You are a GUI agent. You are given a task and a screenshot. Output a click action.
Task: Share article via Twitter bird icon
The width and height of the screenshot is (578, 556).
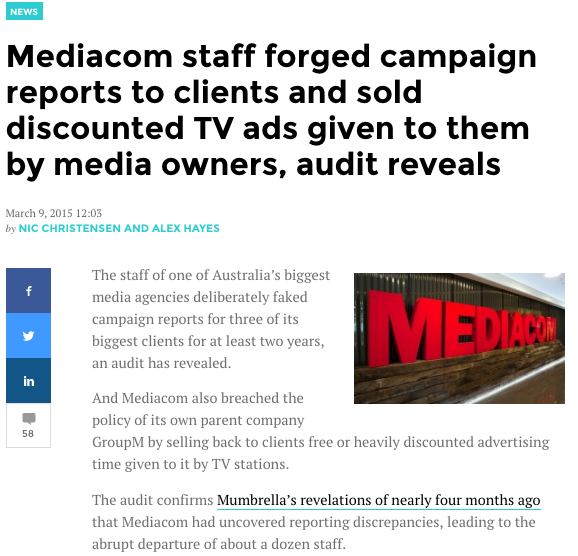(28, 336)
